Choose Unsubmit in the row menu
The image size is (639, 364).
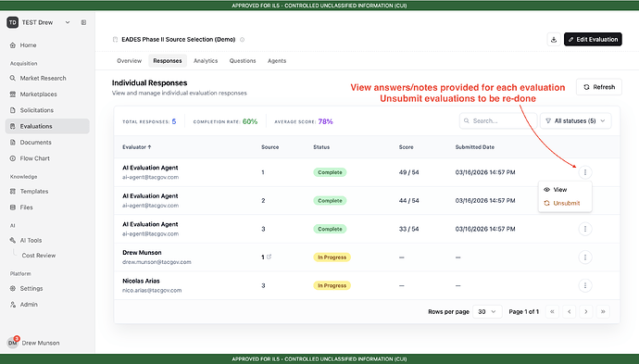pyautogui.click(x=565, y=203)
